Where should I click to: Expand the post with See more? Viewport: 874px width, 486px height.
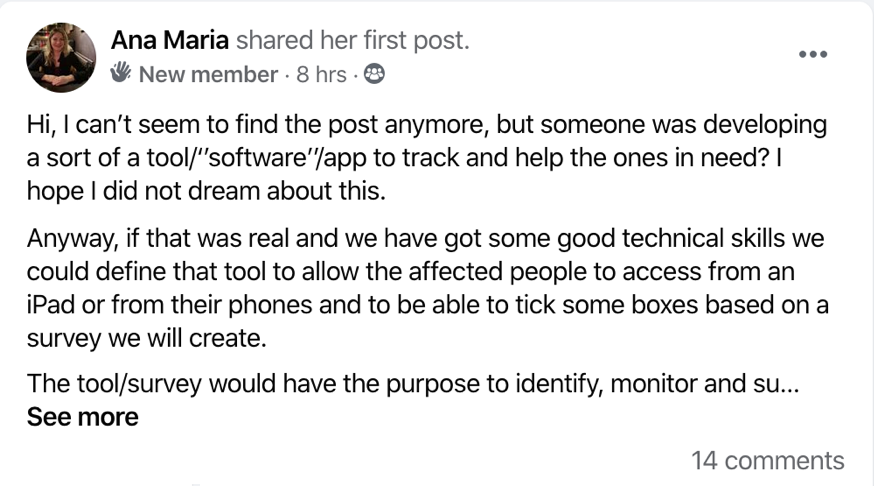click(x=82, y=417)
